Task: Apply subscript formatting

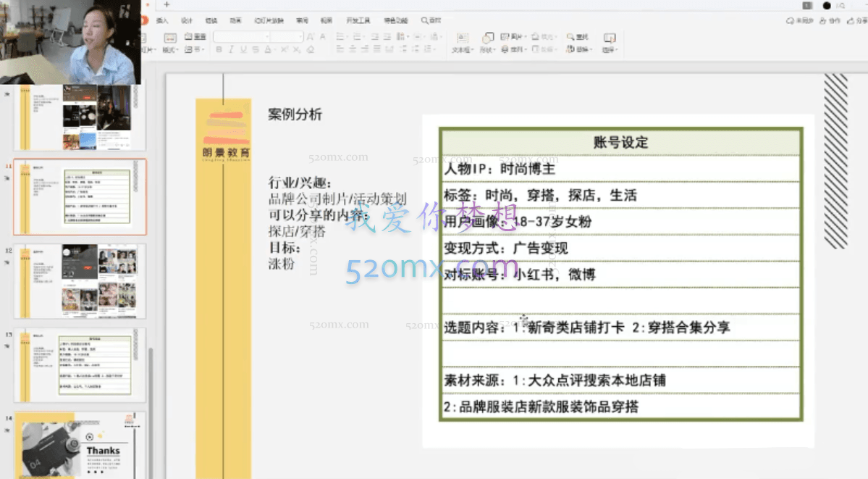Action: click(x=297, y=50)
